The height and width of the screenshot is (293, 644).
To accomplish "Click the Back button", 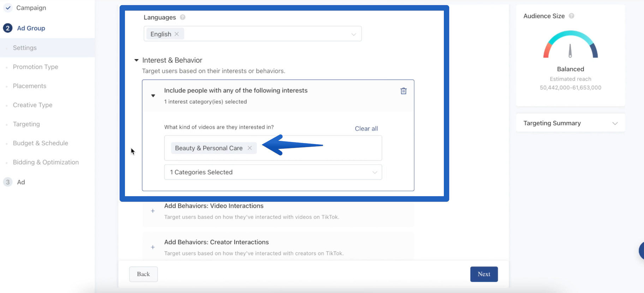I will click(x=143, y=274).
